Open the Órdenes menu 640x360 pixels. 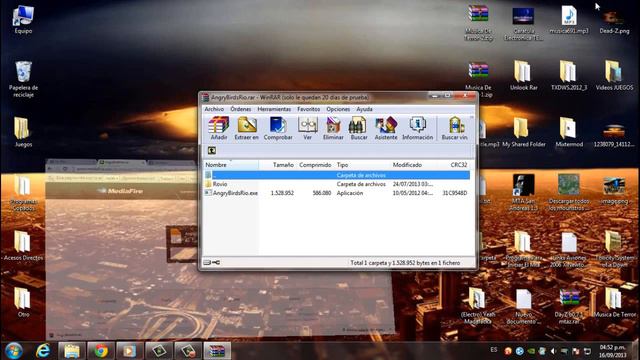(240, 109)
